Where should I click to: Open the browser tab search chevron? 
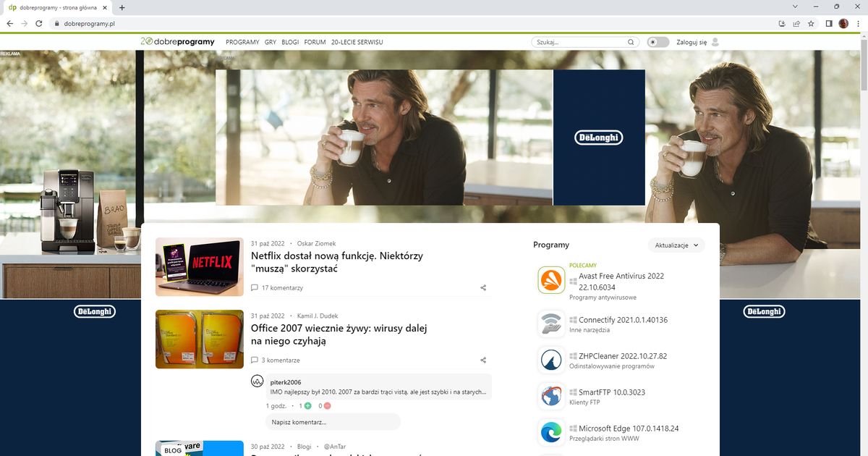point(796,7)
